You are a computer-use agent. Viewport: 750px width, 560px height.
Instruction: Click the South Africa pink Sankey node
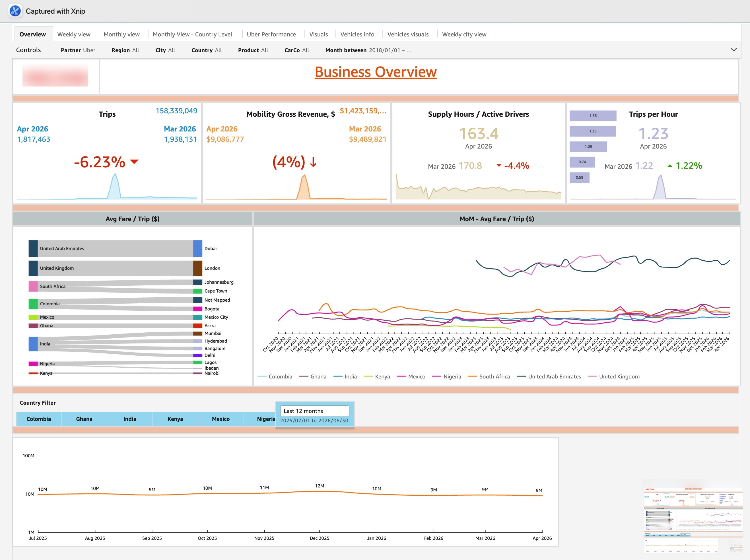tap(33, 287)
